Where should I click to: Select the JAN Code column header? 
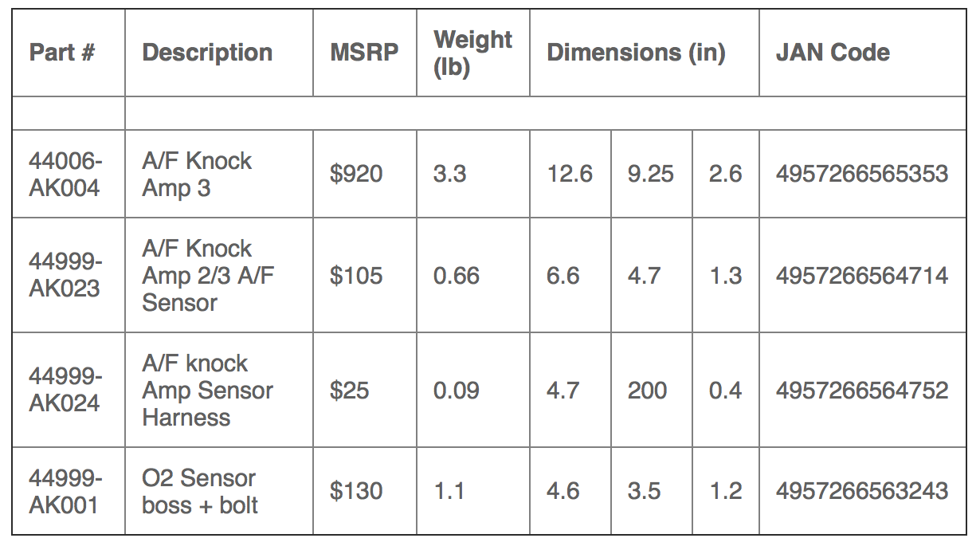833,53
